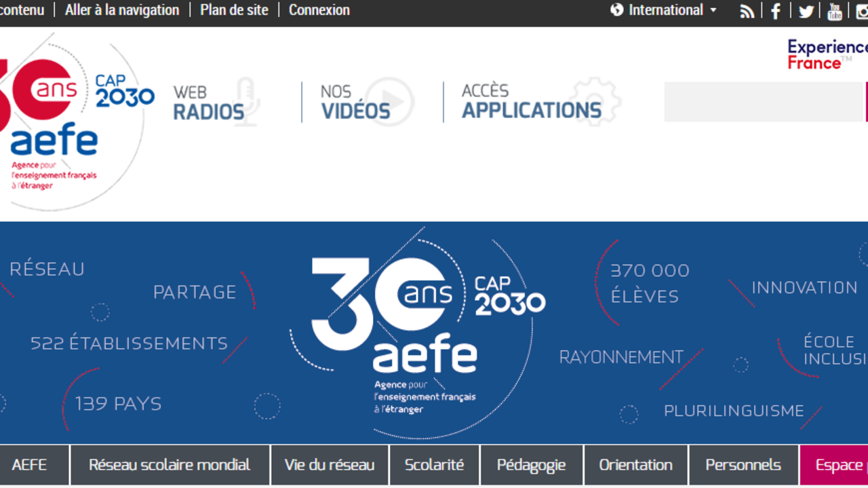
Task: Click the RSS feed icon
Action: 747,10
